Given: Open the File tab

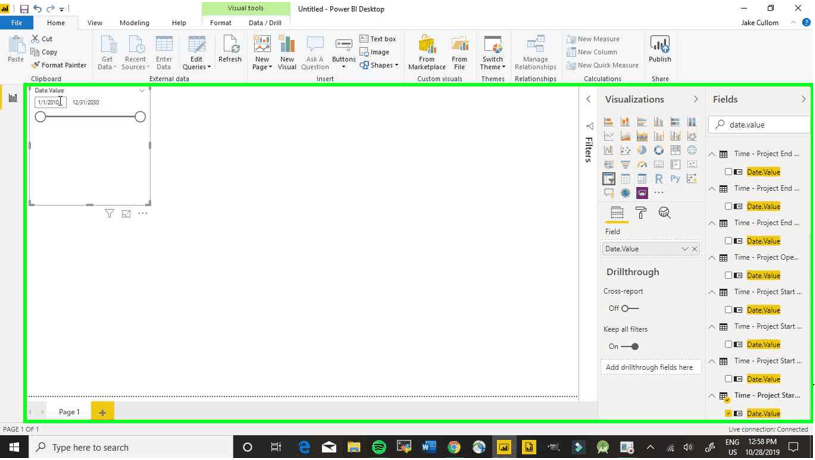Looking at the screenshot, I should (17, 23).
